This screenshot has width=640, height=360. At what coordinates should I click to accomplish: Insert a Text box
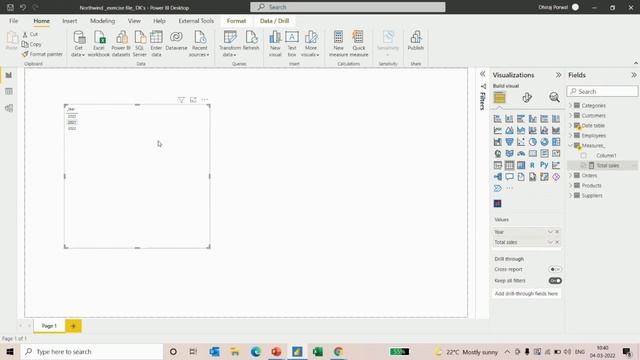[292, 44]
